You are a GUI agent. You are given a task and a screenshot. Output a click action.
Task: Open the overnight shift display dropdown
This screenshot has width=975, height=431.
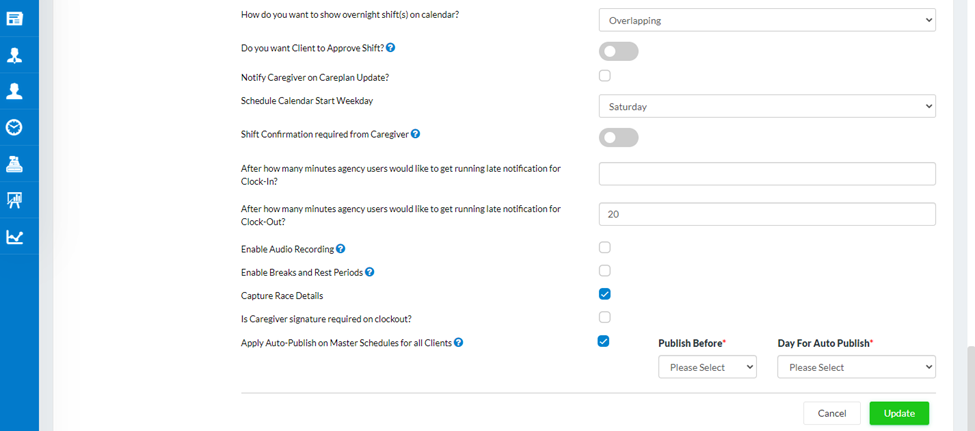click(766, 20)
